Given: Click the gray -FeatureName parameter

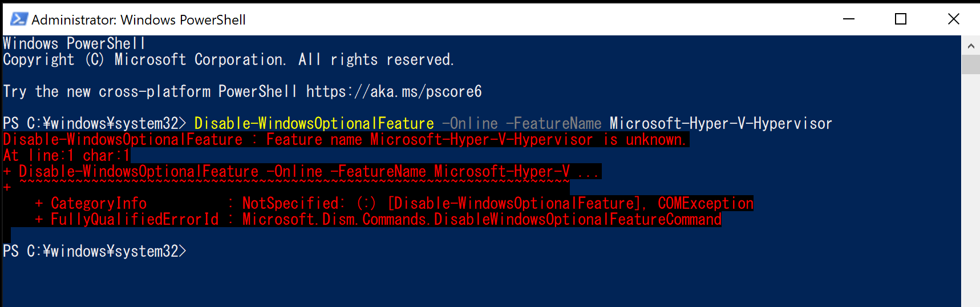Looking at the screenshot, I should coord(554,123).
